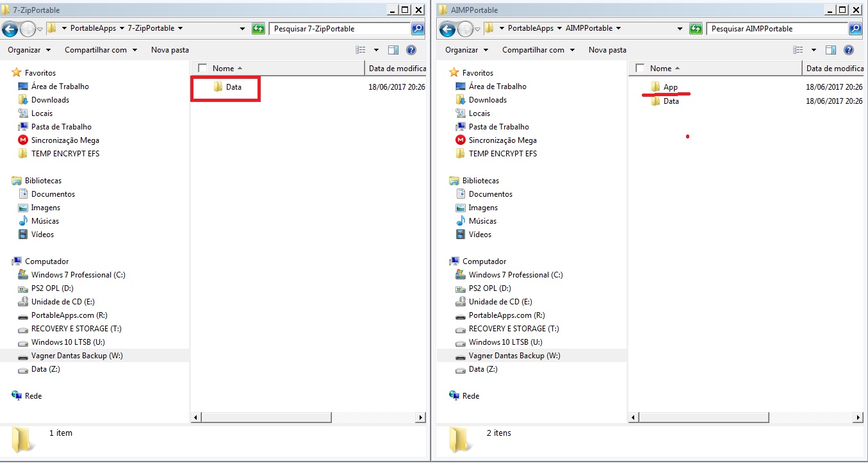Viewport: 868px width, 464px height.
Task: Open RECOVERY E STORAGE (T:) in left window
Action: [x=69, y=329]
